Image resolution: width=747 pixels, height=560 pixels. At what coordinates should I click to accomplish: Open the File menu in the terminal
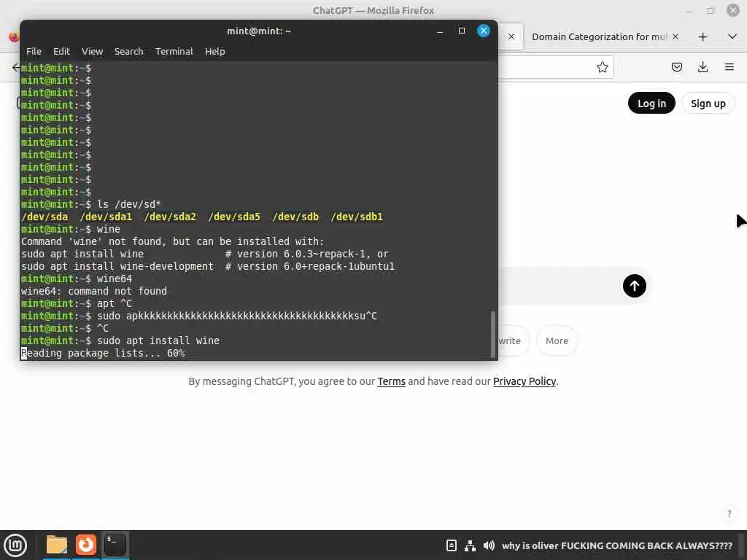pos(34,52)
